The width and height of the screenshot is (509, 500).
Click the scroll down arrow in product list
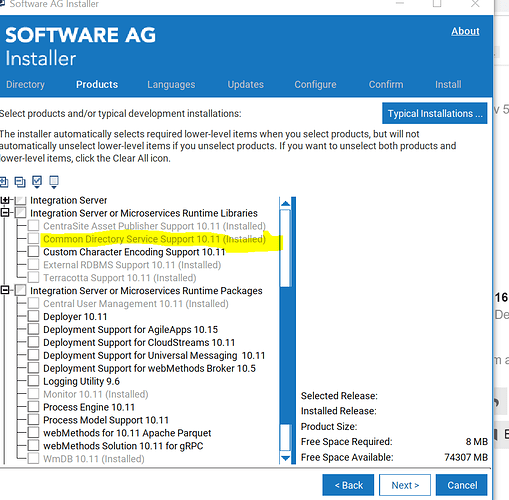pyautogui.click(x=285, y=458)
